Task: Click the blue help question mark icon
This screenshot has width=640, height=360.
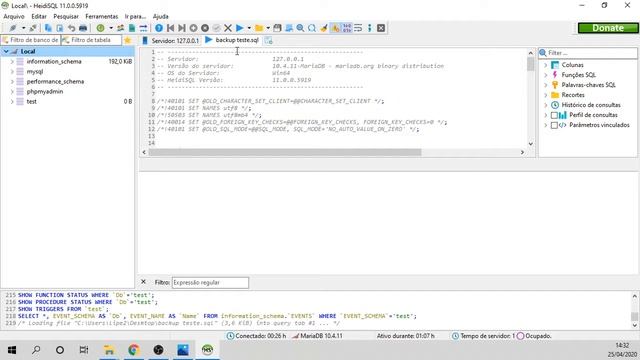Action: (x=159, y=28)
